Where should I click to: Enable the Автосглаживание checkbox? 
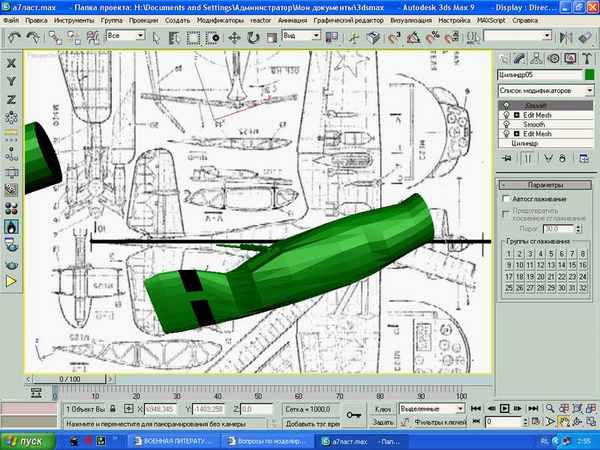(506, 199)
